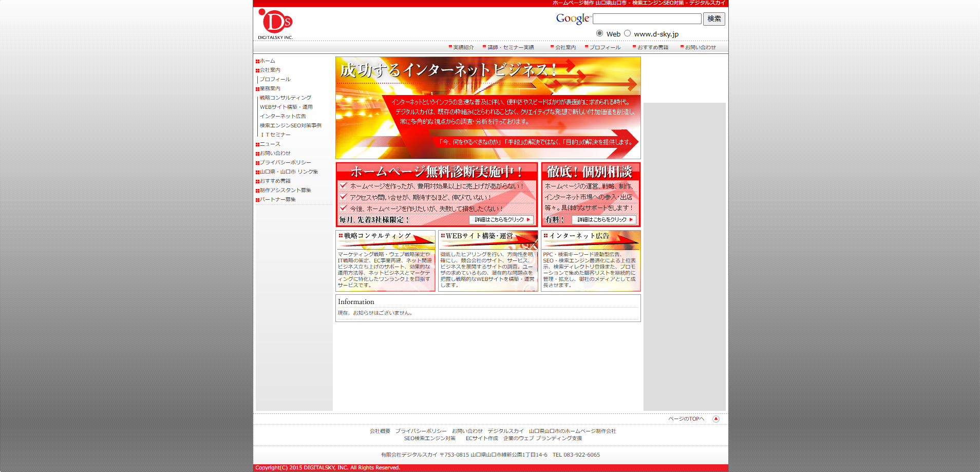Click the Google logo beside search box
The image size is (980, 472).
573,19
